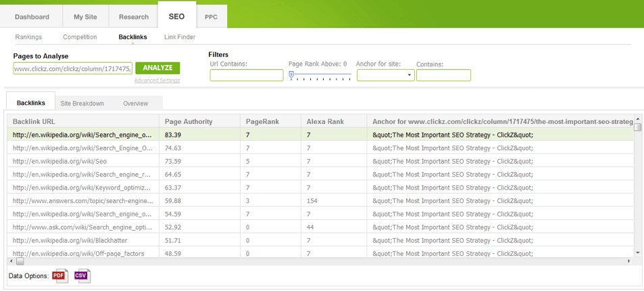Screen dimensions: 644x291
Task: Click Page Authority value 48.59
Action: click(x=173, y=254)
